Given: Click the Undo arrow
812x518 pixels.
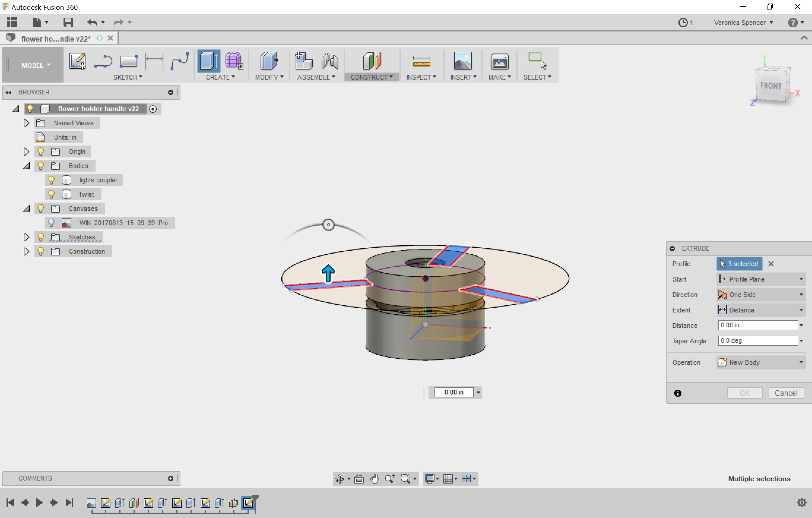Looking at the screenshot, I should (92, 22).
